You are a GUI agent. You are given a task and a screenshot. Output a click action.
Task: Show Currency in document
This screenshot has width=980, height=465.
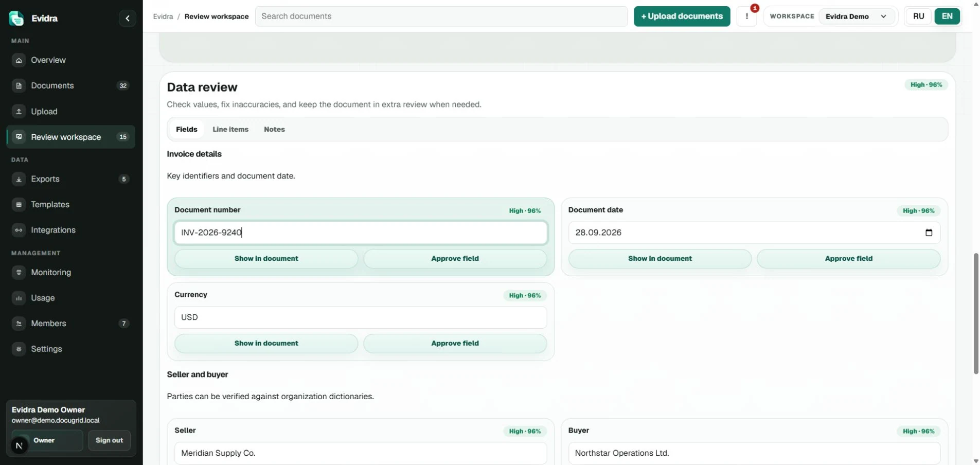pyautogui.click(x=266, y=344)
